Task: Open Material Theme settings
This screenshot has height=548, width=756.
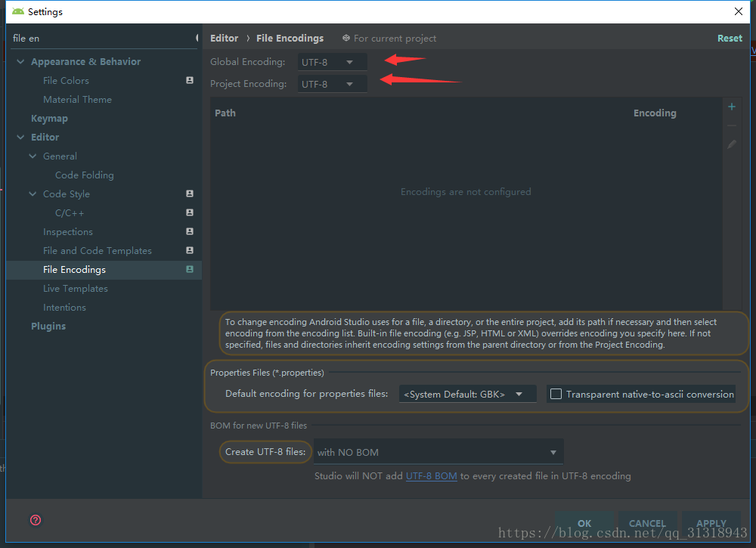Action: (77, 99)
